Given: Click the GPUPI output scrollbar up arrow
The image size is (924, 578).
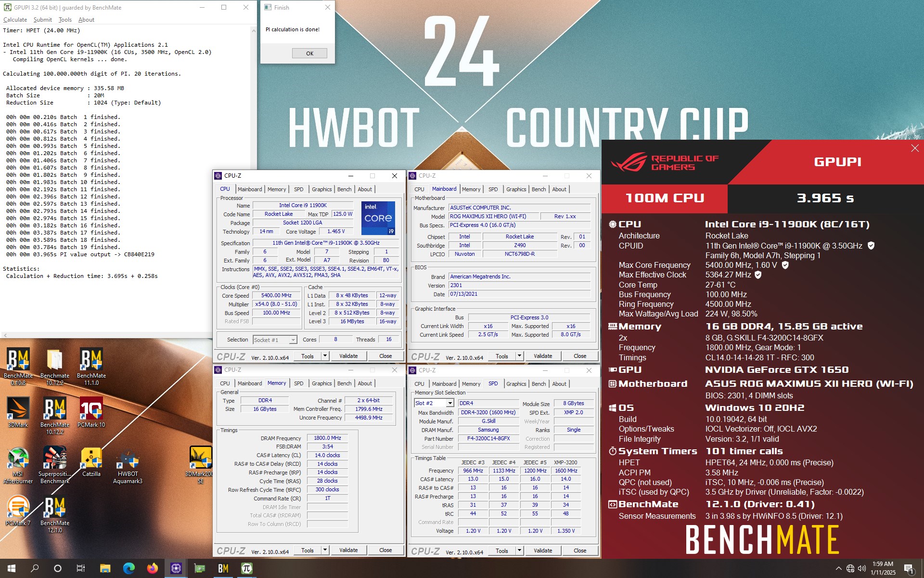Looking at the screenshot, I should (254, 30).
